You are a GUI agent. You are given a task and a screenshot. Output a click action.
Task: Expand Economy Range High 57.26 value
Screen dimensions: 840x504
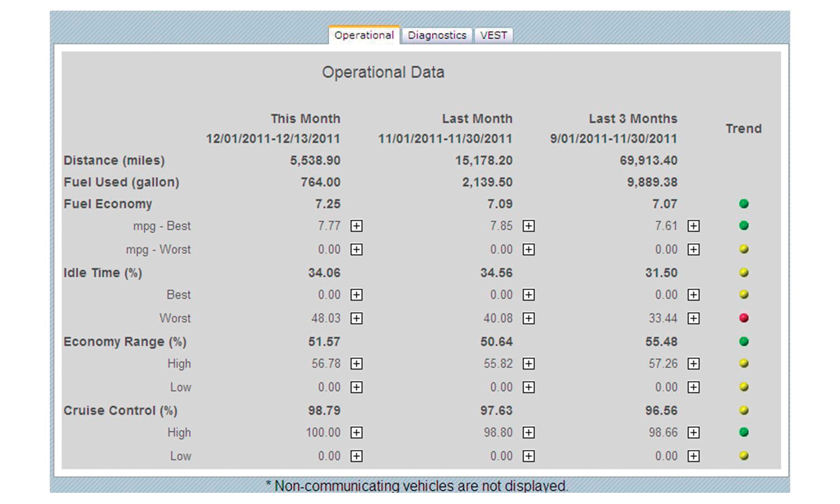tap(693, 363)
